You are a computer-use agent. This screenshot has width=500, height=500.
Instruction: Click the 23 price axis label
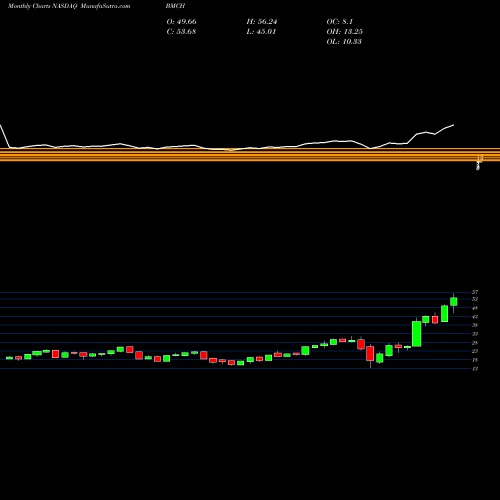(475, 351)
